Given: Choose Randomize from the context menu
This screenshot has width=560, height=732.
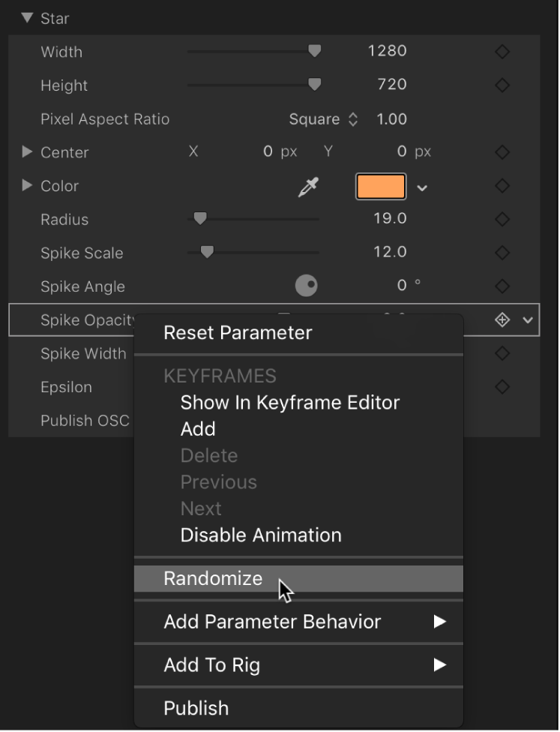Looking at the screenshot, I should (x=214, y=578).
